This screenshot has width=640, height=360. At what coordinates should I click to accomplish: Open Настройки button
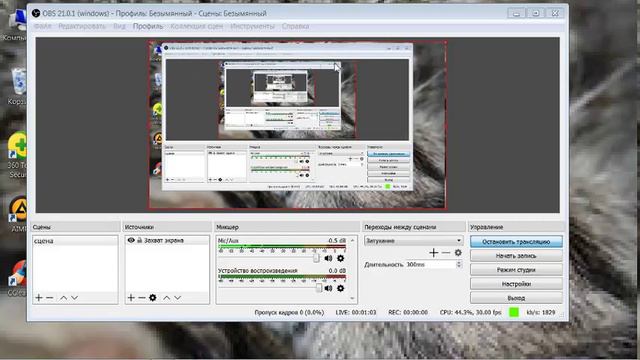pos(516,284)
